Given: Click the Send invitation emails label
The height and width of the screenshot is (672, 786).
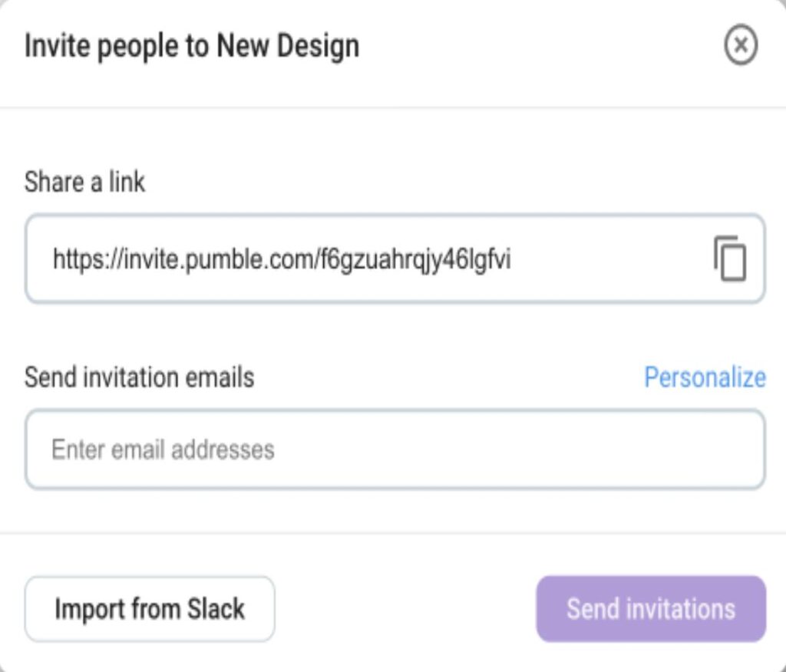Looking at the screenshot, I should 140,377.
